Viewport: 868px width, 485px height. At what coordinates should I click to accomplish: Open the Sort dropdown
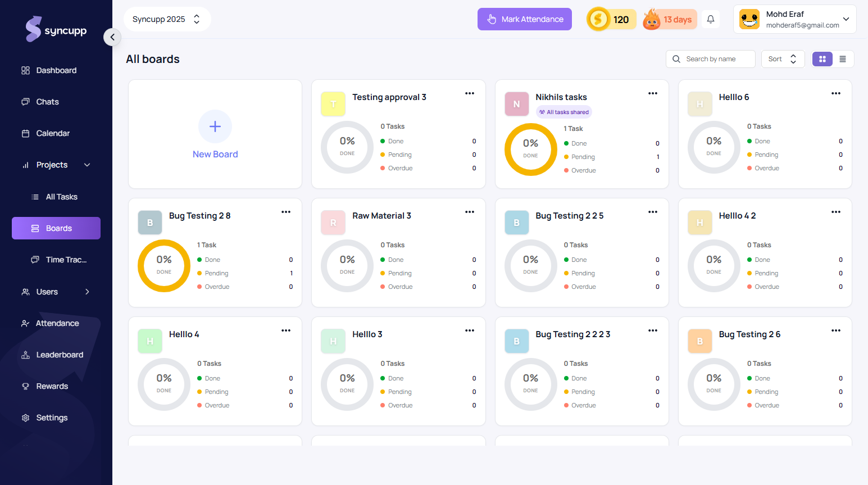(783, 59)
